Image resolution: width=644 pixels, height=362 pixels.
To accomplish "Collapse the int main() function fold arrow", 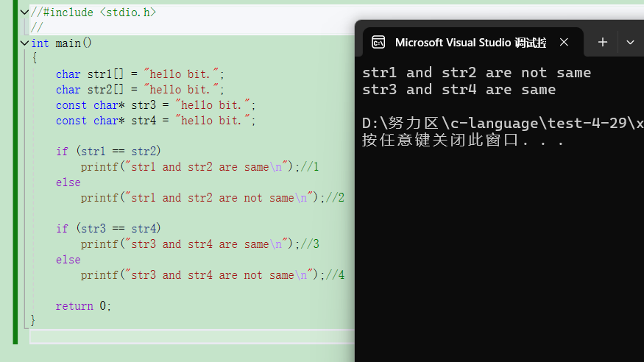I will click(24, 43).
